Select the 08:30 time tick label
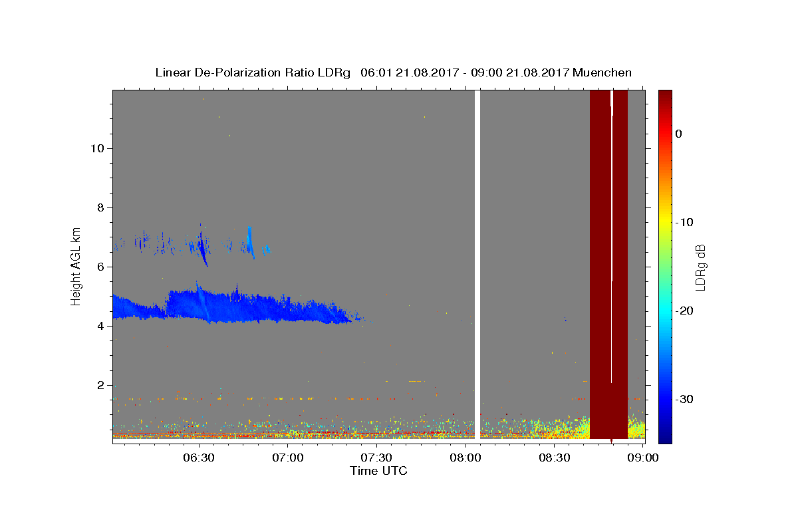The height and width of the screenshot is (532, 798). (555, 458)
